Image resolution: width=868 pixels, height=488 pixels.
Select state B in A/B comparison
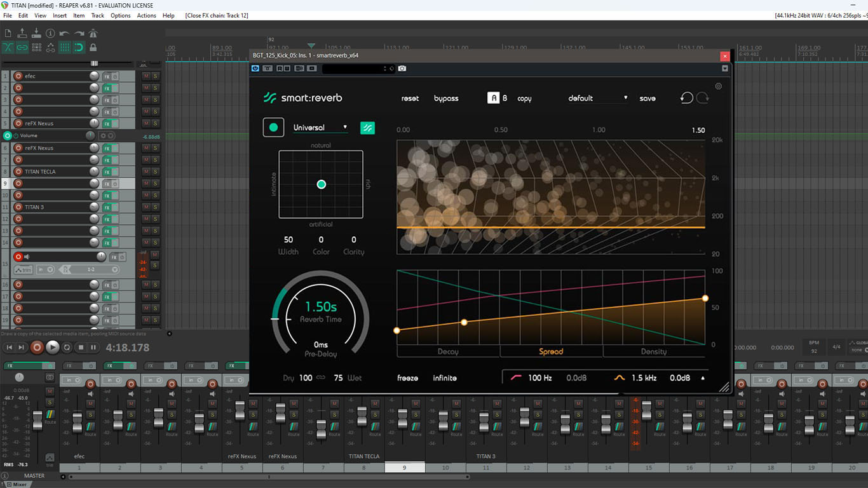(505, 98)
